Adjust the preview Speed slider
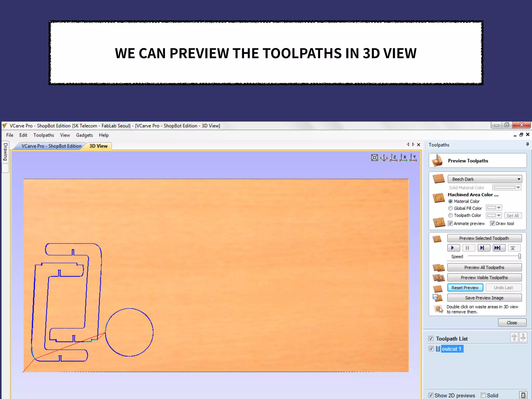Image resolution: width=532 pixels, height=399 pixels. pos(519,256)
